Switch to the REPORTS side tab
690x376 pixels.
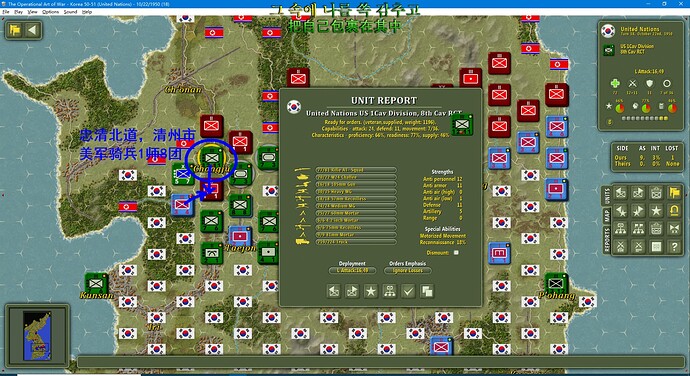[x=606, y=240]
